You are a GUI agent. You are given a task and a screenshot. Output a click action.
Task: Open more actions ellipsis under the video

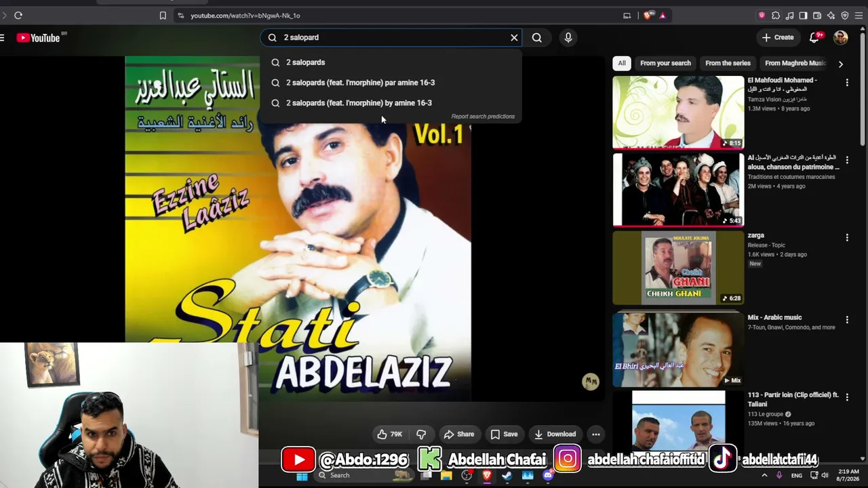(x=596, y=434)
